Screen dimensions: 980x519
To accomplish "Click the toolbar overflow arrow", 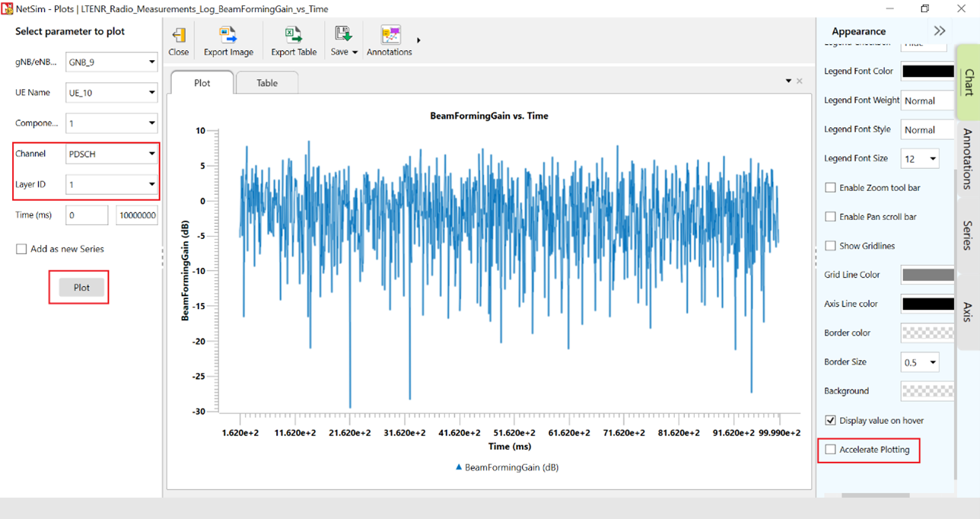I will point(418,40).
